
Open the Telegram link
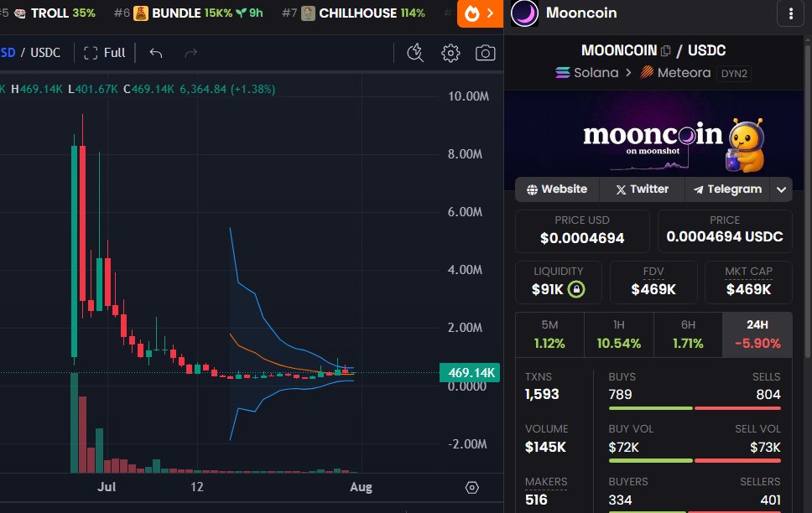pyautogui.click(x=727, y=189)
